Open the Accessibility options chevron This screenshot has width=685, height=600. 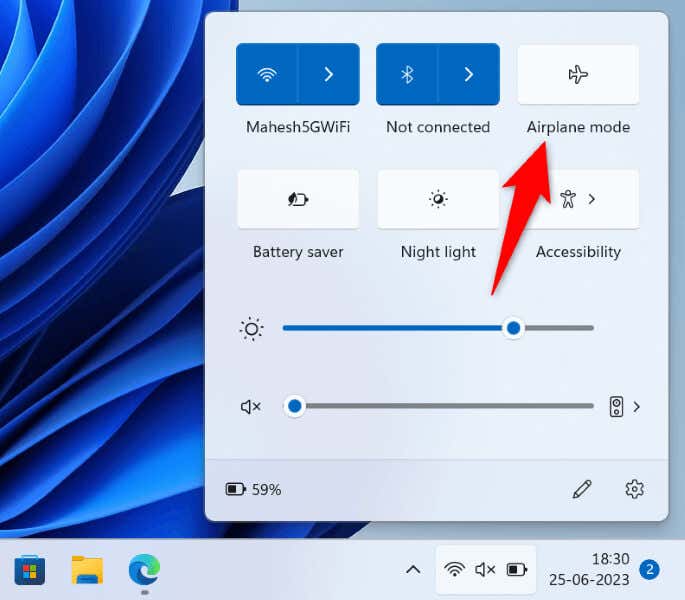[x=592, y=199]
